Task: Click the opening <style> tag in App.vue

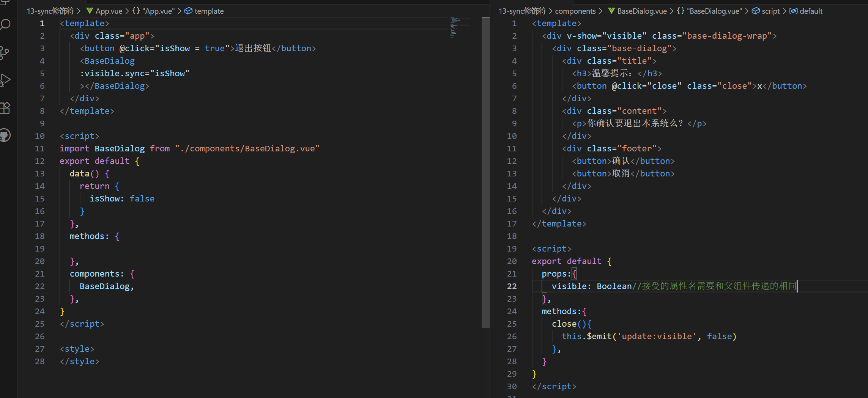Action: click(x=77, y=349)
